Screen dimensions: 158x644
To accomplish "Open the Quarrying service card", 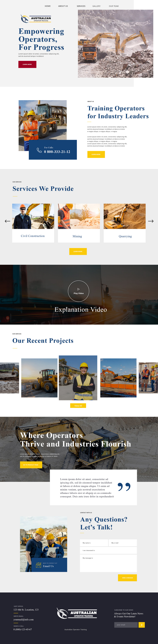I will pos(124,223).
